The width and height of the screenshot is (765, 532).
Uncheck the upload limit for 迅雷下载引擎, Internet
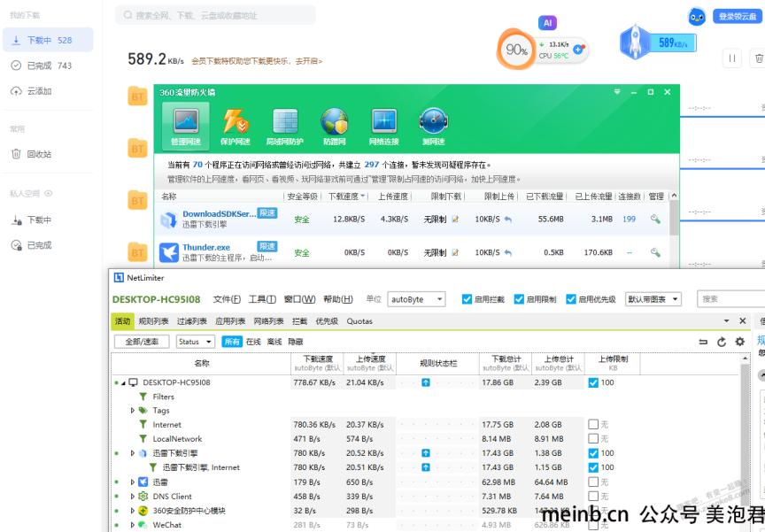(x=593, y=467)
